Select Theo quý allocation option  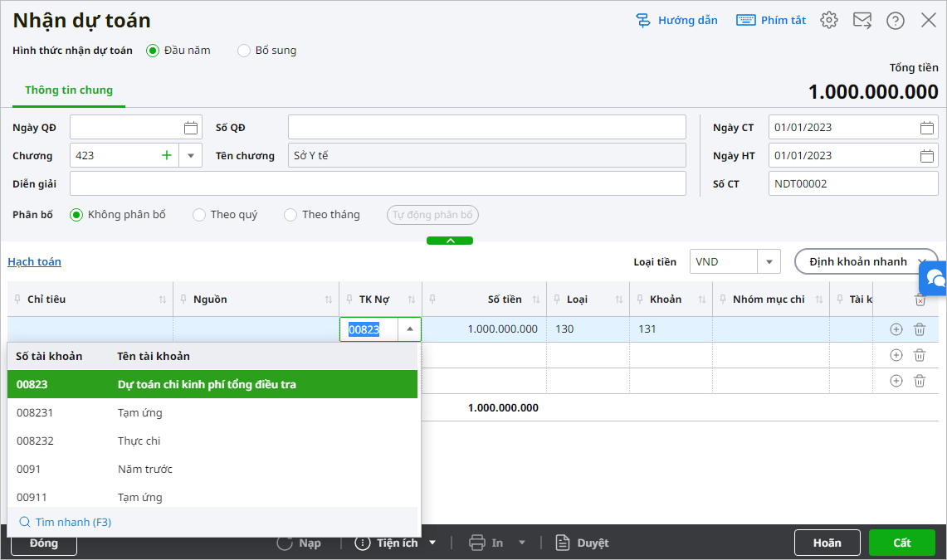pos(199,215)
